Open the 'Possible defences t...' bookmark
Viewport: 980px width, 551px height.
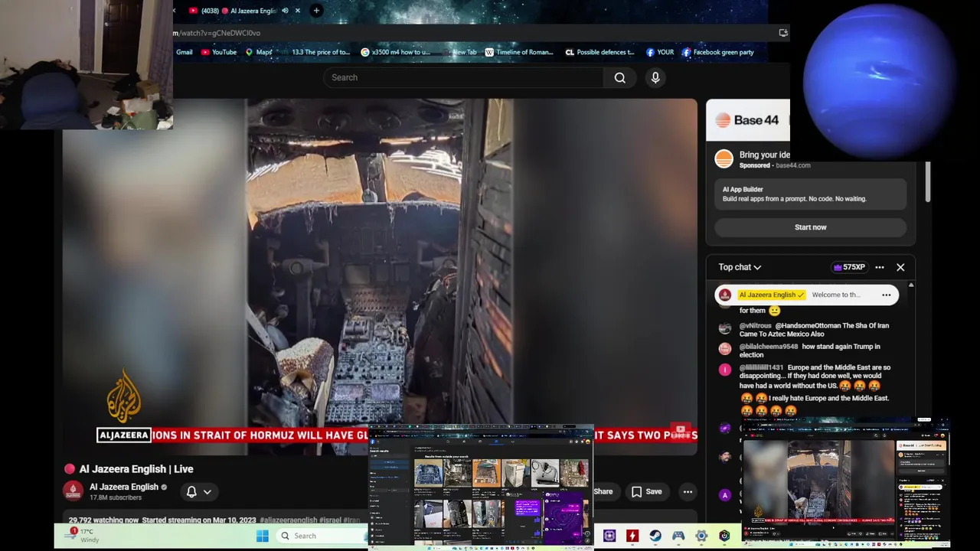click(600, 52)
